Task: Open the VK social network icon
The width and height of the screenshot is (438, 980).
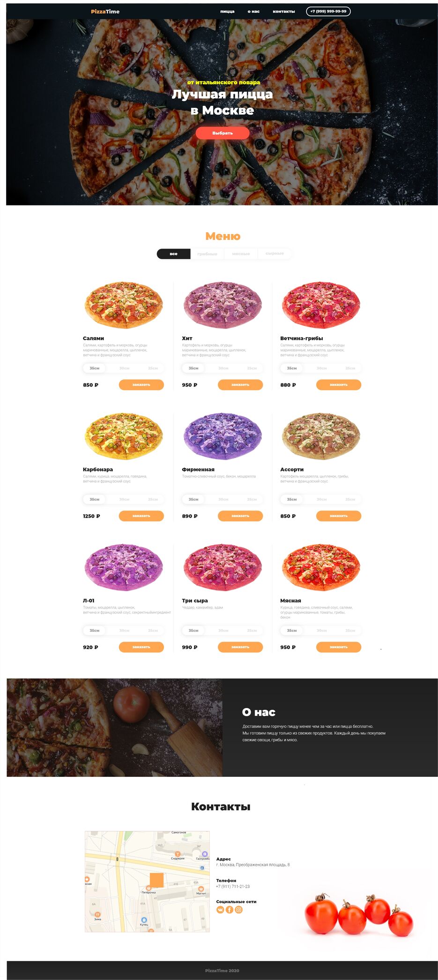Action: tap(220, 910)
